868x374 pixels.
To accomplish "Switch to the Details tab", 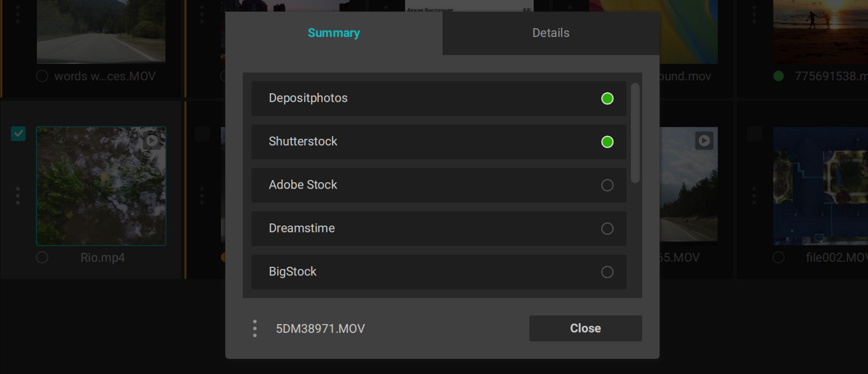I will point(551,33).
